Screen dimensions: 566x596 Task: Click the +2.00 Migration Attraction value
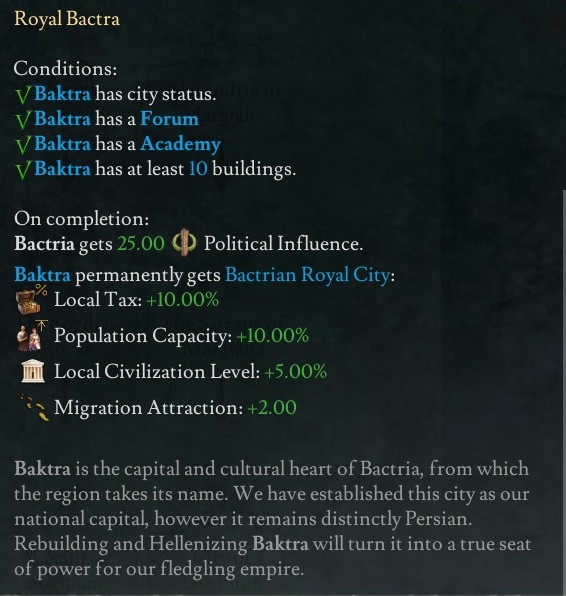click(x=272, y=407)
